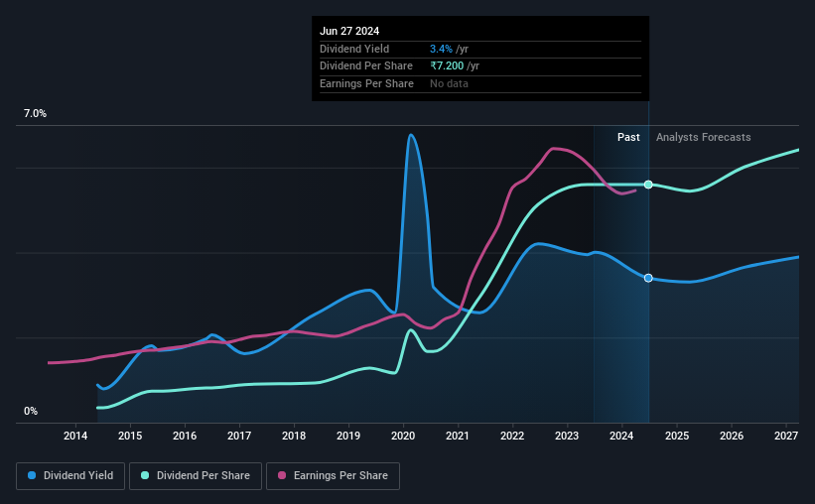Click the pink Earnings Per Share legend dot
The height and width of the screenshot is (504, 815).
point(282,475)
